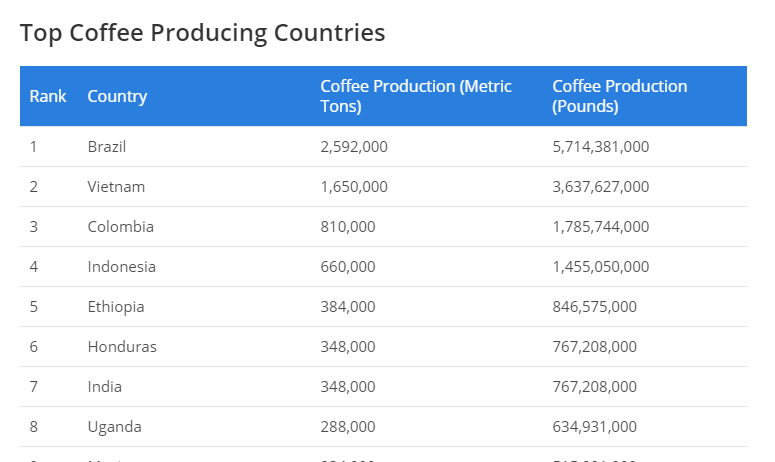Select the Colombia country cell
This screenshot has width=775, height=462.
click(121, 227)
